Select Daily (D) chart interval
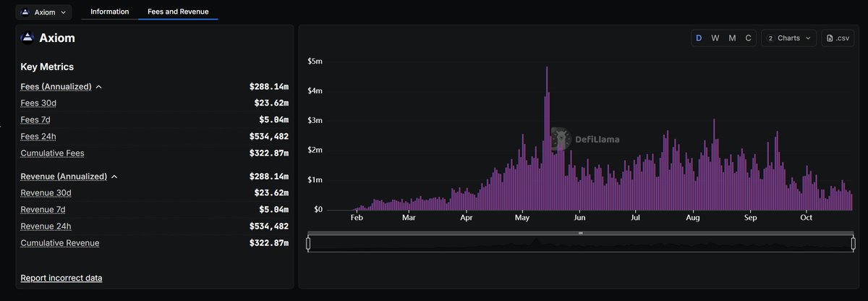868x301 pixels. [x=699, y=38]
